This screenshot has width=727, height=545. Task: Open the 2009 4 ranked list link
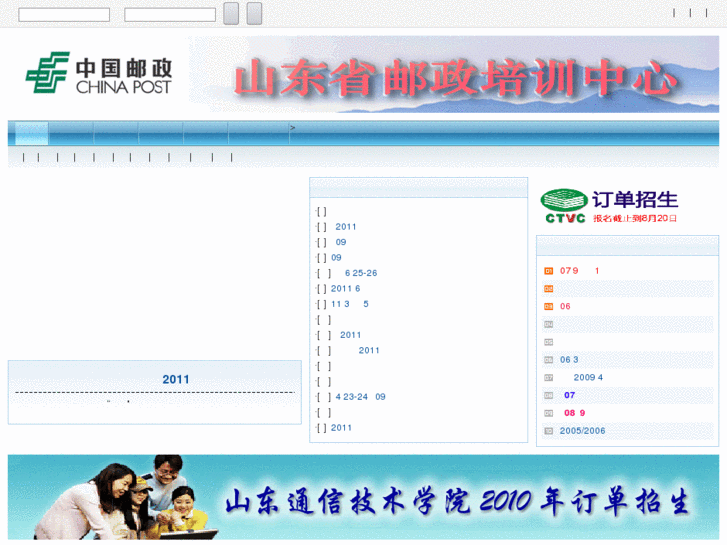pos(588,378)
